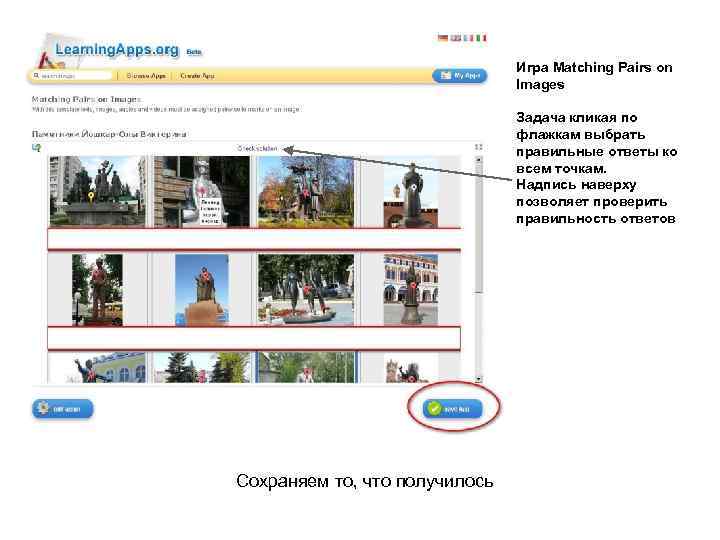Click the pin on the statue before brick tower
The height and width of the screenshot is (540, 720).
414,187
